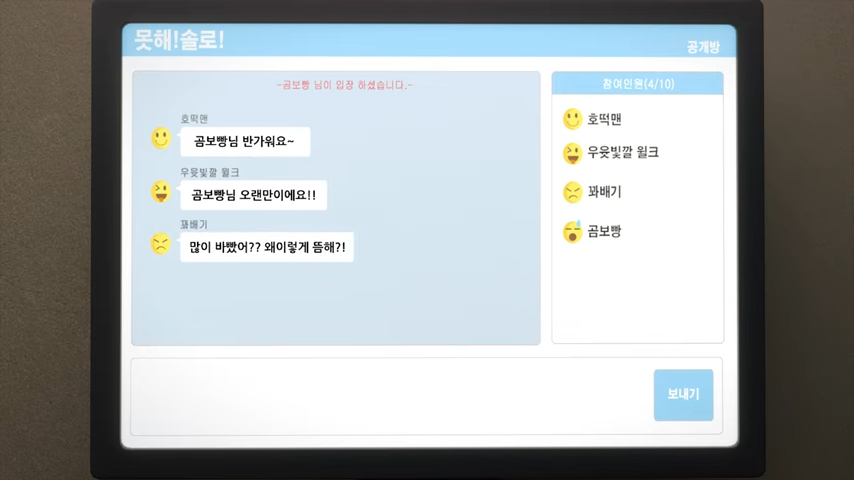Open the 참여인원(4/10) participants header

(638, 84)
